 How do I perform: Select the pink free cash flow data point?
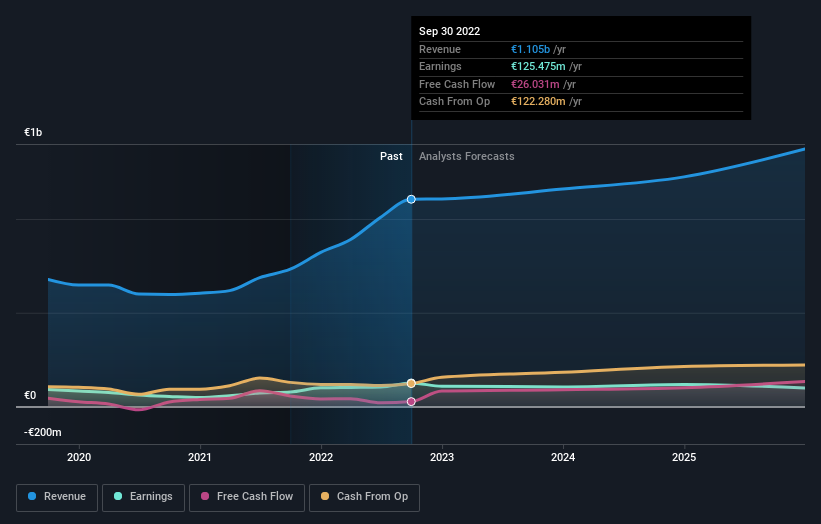click(412, 402)
